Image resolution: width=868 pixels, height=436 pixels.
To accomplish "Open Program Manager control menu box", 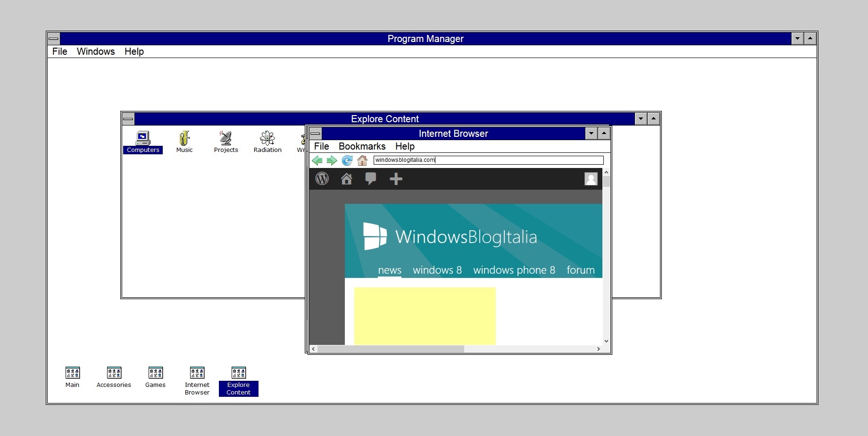I will coord(54,39).
